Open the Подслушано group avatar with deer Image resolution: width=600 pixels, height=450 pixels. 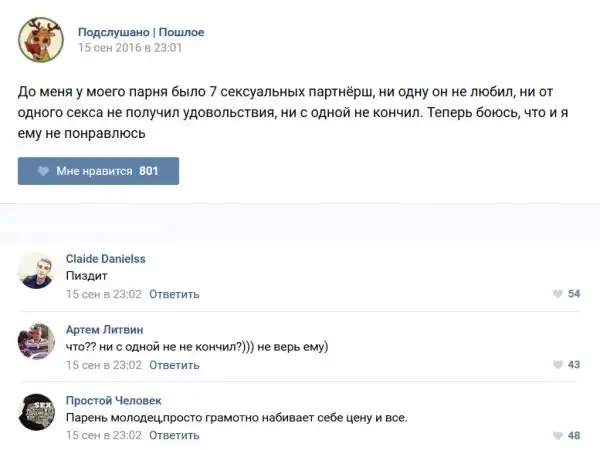[x=40, y=39]
